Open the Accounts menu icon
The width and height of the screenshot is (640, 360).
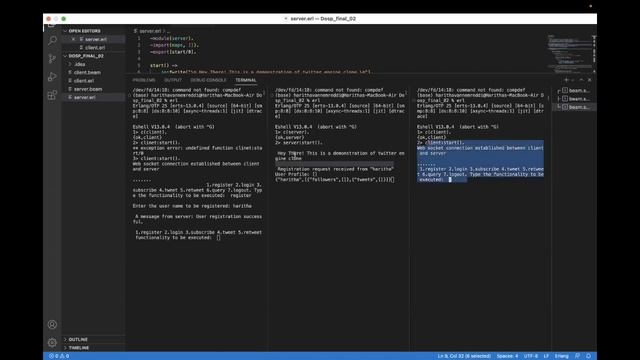(52, 324)
